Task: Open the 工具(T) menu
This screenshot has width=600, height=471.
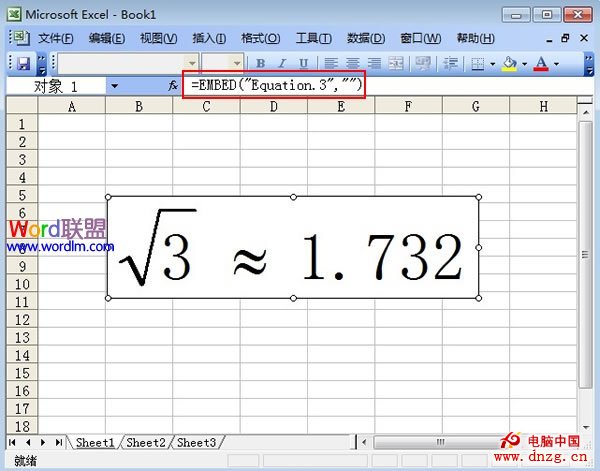Action: tap(313, 38)
